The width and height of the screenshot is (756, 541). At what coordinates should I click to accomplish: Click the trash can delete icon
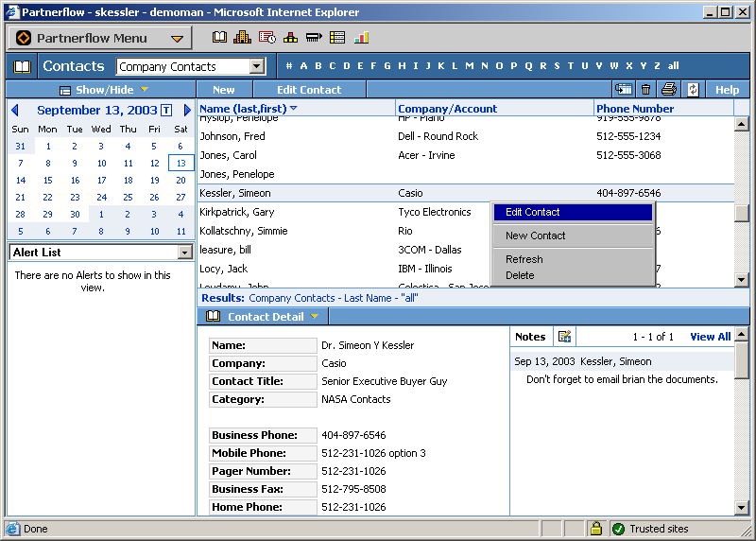645,89
